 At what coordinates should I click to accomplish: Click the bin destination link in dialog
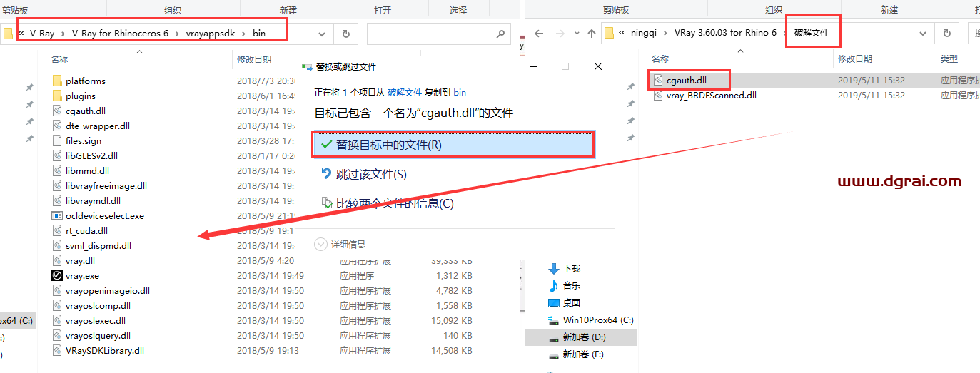pyautogui.click(x=460, y=93)
